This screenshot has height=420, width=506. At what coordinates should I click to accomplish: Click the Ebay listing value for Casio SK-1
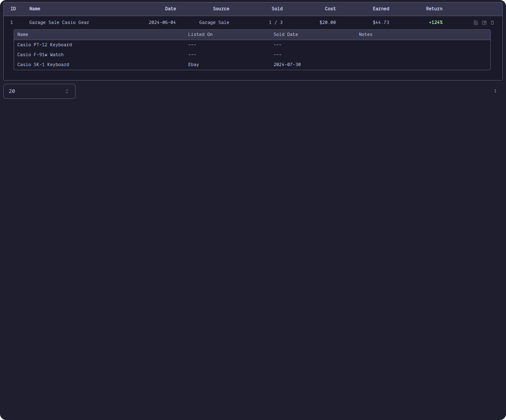pos(193,64)
